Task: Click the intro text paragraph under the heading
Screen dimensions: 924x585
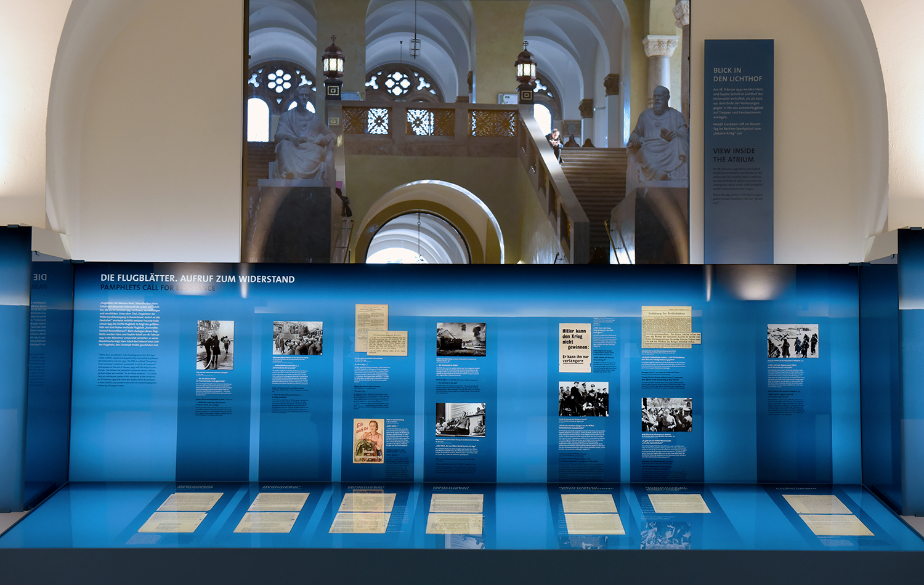Action: pos(129,324)
